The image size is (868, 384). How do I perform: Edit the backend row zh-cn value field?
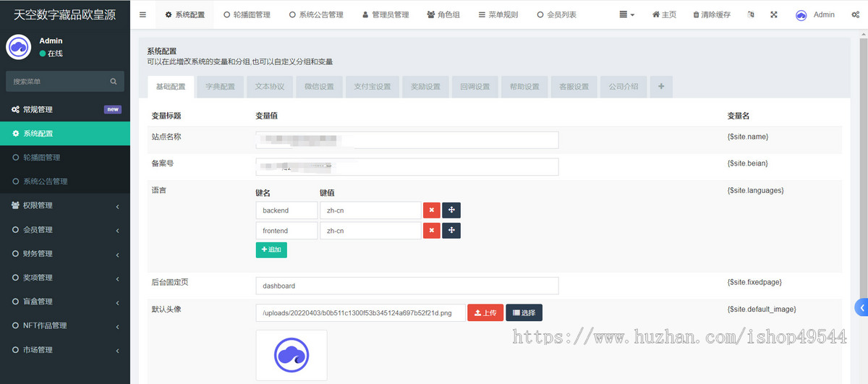tap(370, 210)
